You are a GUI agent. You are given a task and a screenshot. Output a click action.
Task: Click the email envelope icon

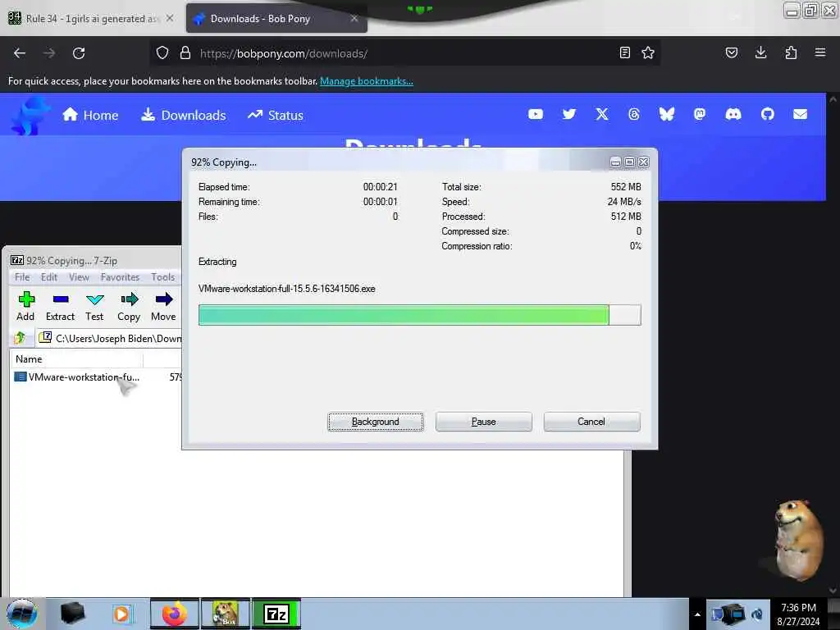pos(800,114)
